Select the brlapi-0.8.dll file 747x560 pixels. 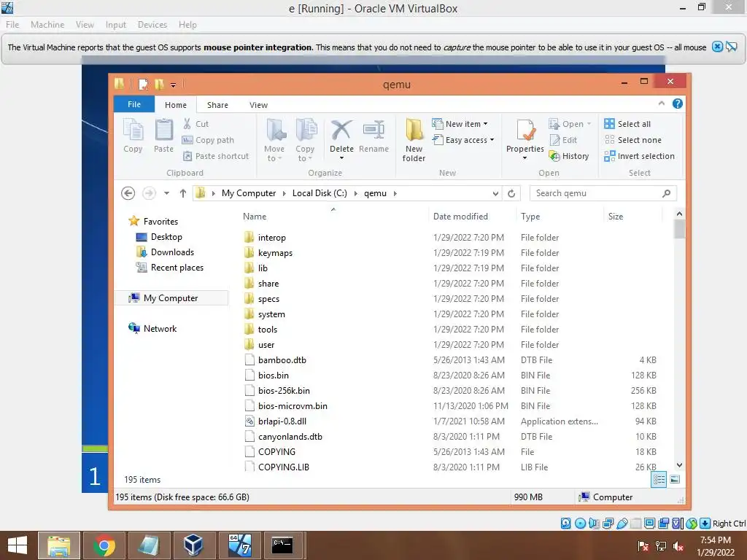click(x=282, y=421)
